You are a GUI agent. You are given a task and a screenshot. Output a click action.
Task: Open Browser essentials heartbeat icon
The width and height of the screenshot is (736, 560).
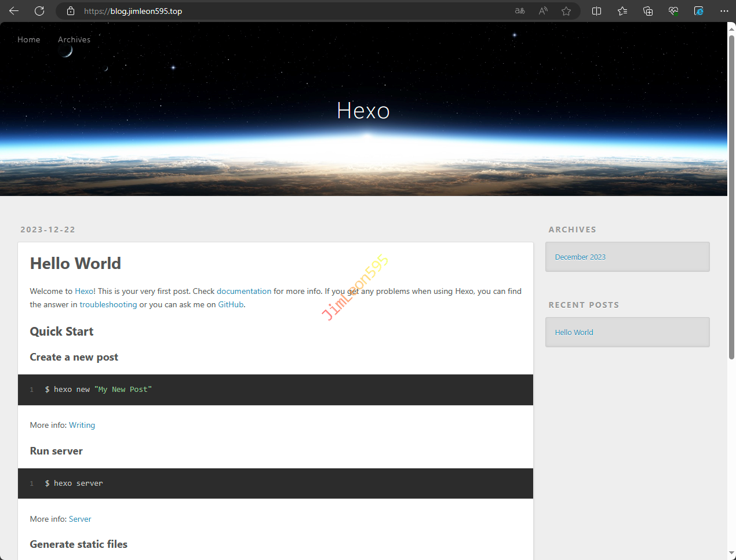point(673,11)
